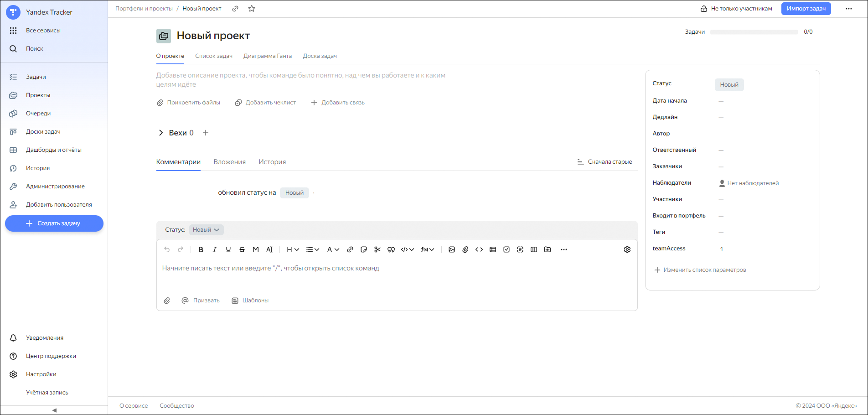Click the Задачи progress bar
This screenshot has width=868, height=415.
pyautogui.click(x=754, y=32)
